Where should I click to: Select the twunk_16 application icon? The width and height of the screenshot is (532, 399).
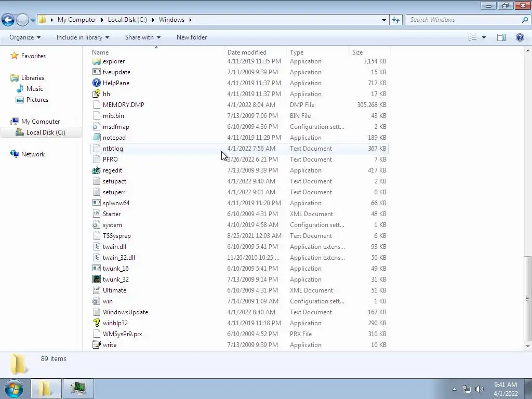pos(96,269)
